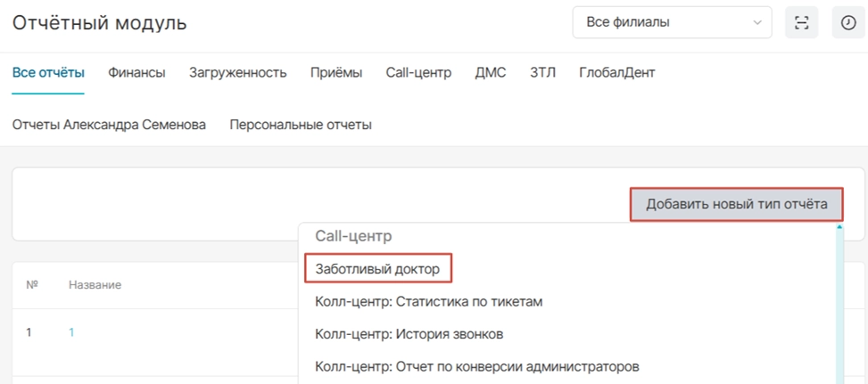Expand the Все филиалы branch dropdown
This screenshot has width=868, height=384.
(x=672, y=22)
